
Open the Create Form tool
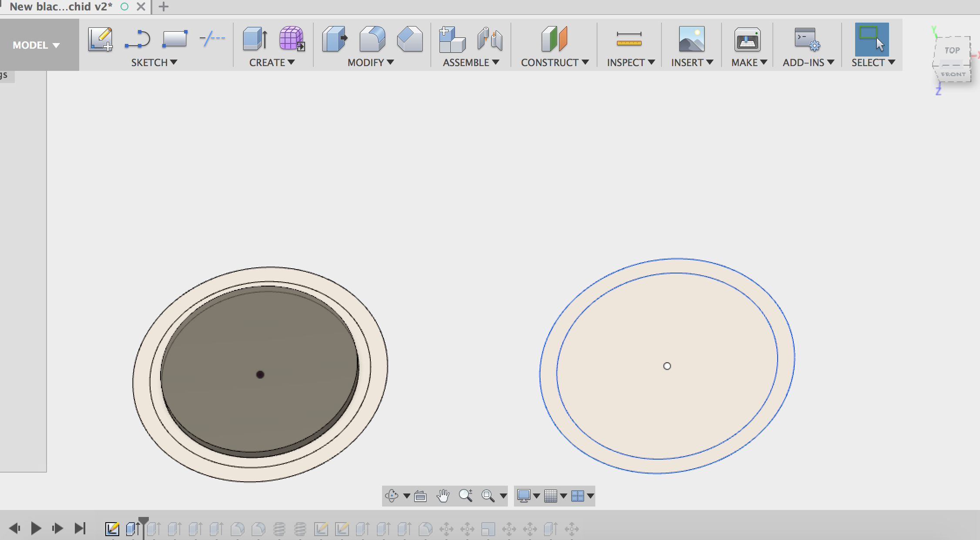click(292, 39)
